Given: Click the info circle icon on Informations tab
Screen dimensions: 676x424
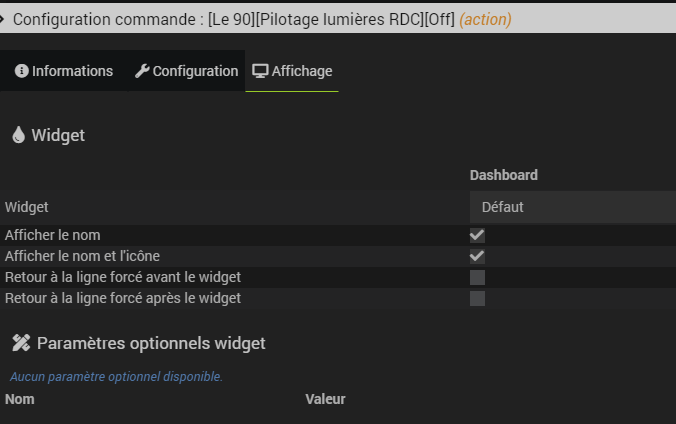Looking at the screenshot, I should click(22, 71).
